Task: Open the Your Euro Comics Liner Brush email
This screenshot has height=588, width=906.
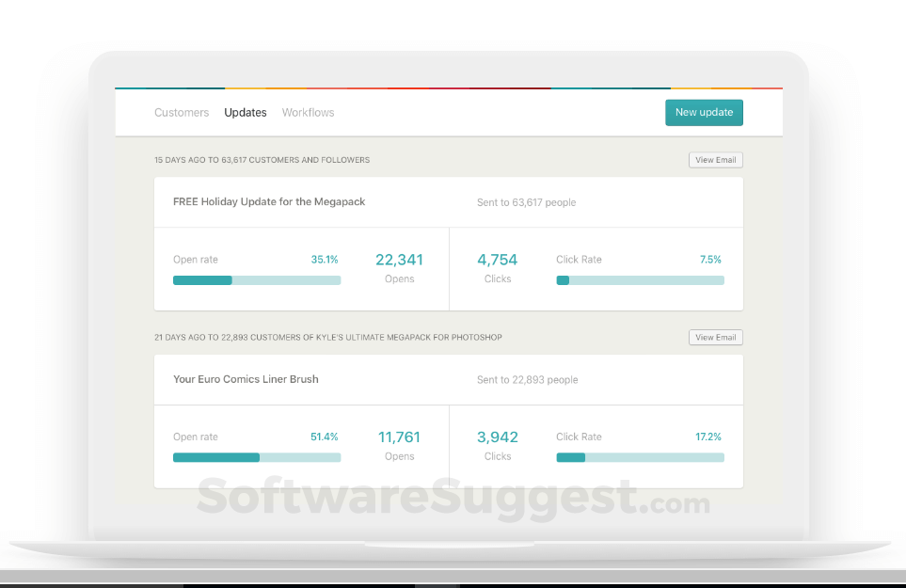Action: click(x=246, y=379)
